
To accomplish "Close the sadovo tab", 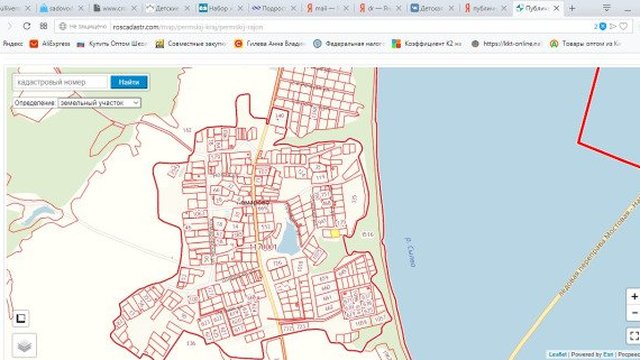I will pyautogui.click(x=81, y=8).
